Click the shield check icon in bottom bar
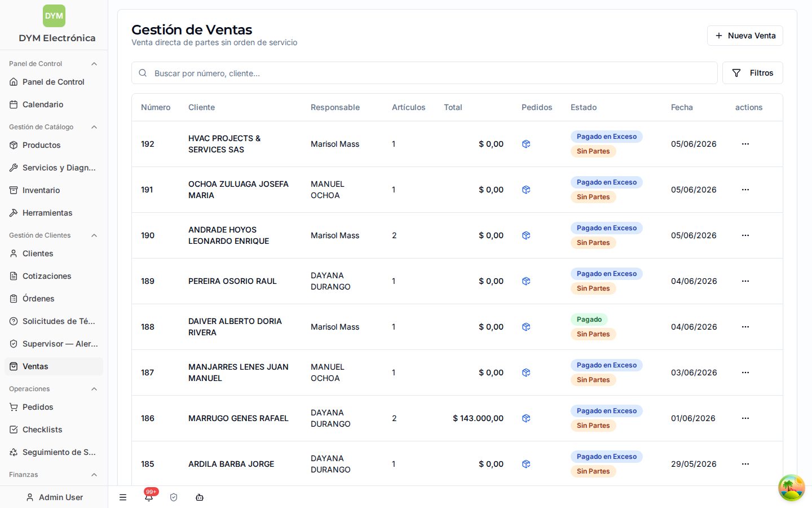812x508 pixels. tap(174, 497)
